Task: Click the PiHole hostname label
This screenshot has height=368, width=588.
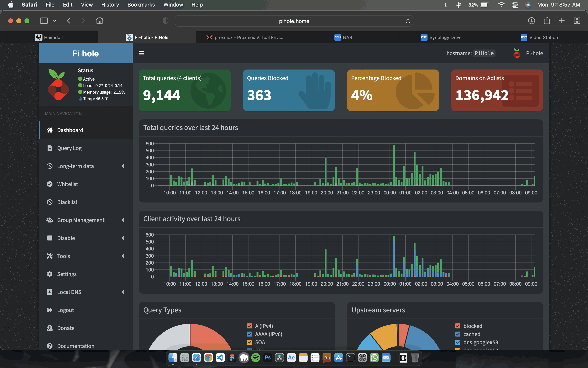Action: click(484, 53)
